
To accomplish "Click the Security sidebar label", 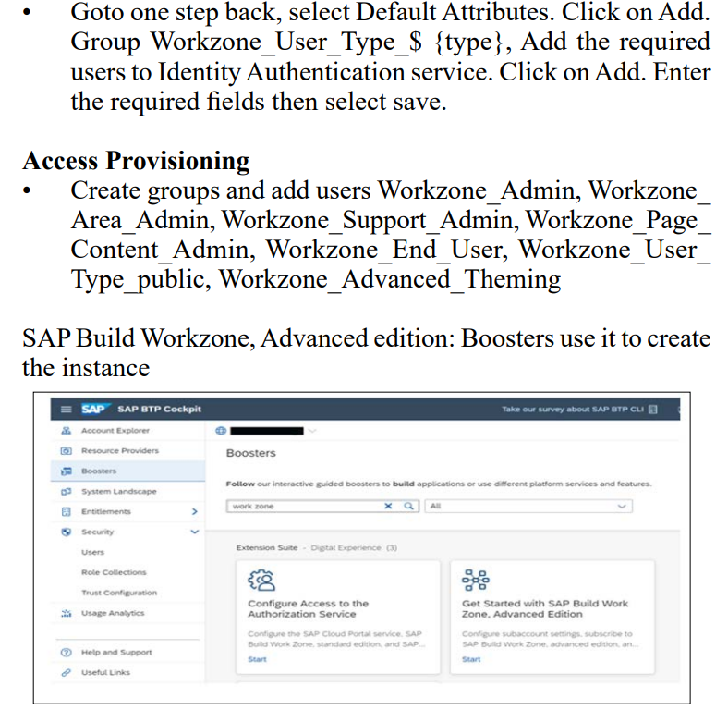I will (x=98, y=532).
